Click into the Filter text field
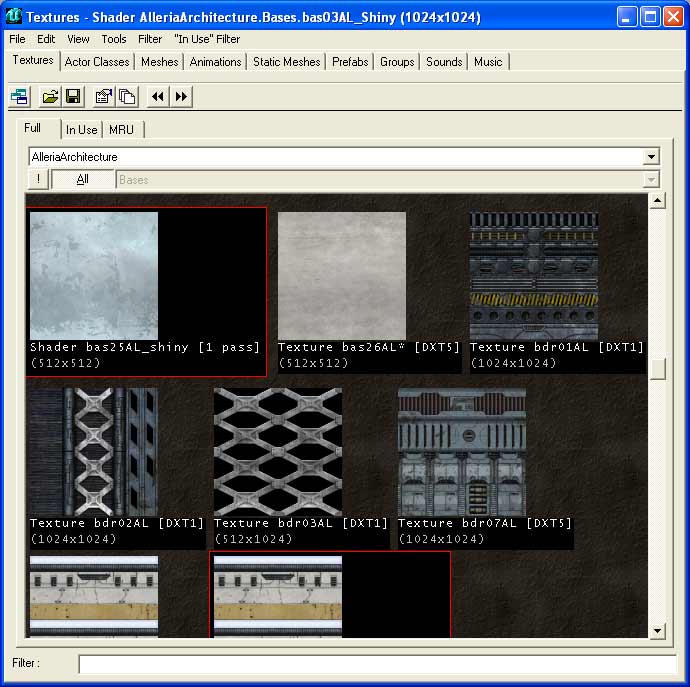 coord(378,664)
